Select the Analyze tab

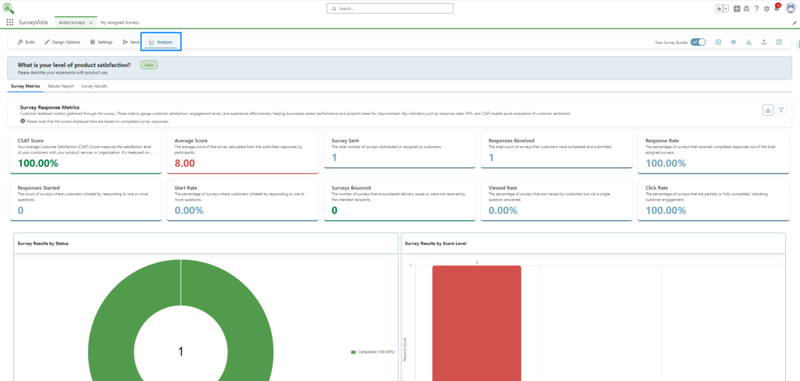tap(161, 42)
